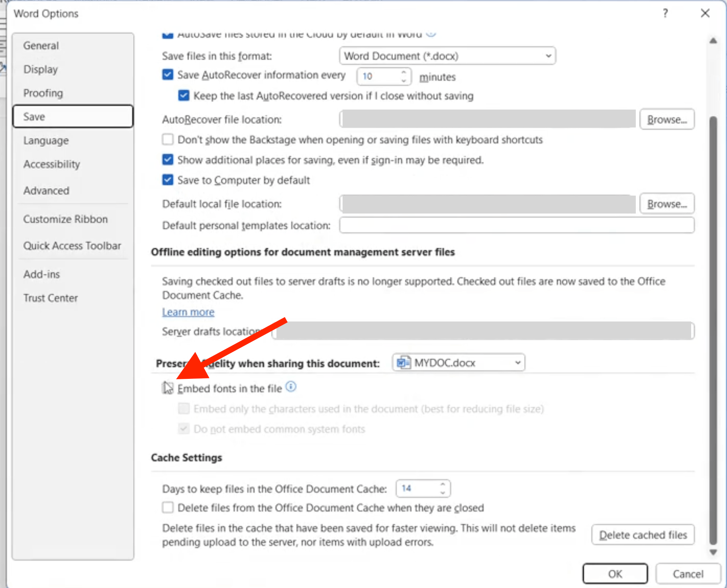
Task: Click Browse for AutoRecover file location
Action: point(667,119)
